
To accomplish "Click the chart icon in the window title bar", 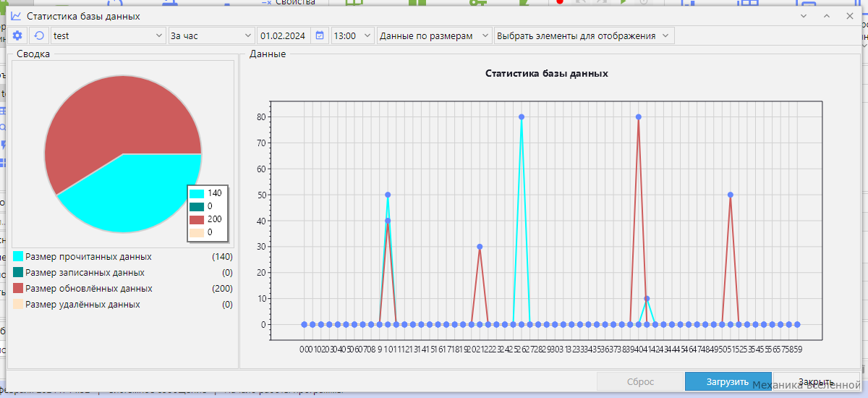I will tap(16, 15).
